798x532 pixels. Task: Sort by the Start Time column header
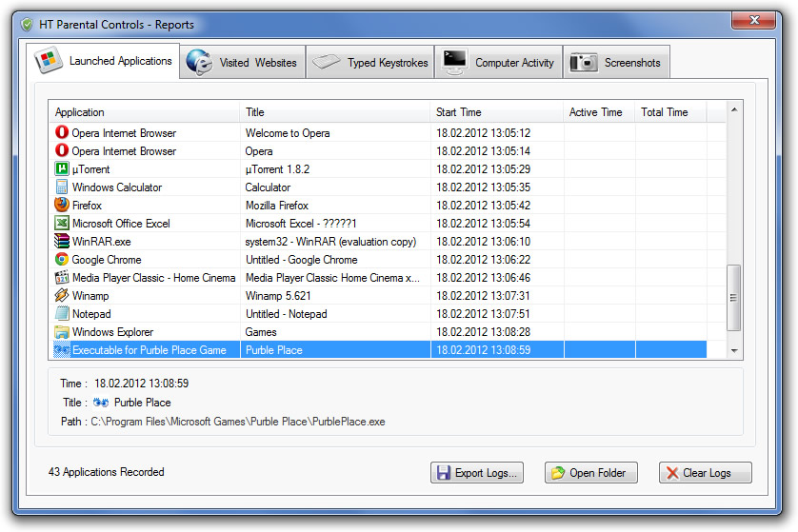point(497,112)
